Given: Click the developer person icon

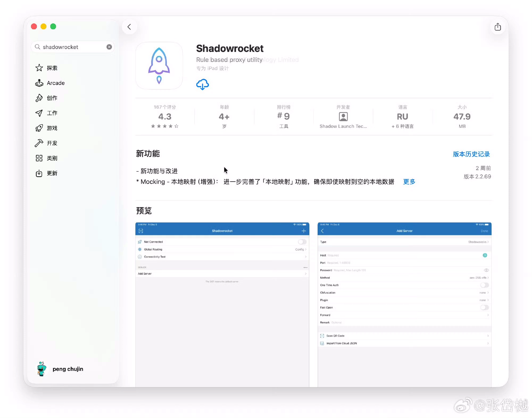Looking at the screenshot, I should (x=343, y=117).
